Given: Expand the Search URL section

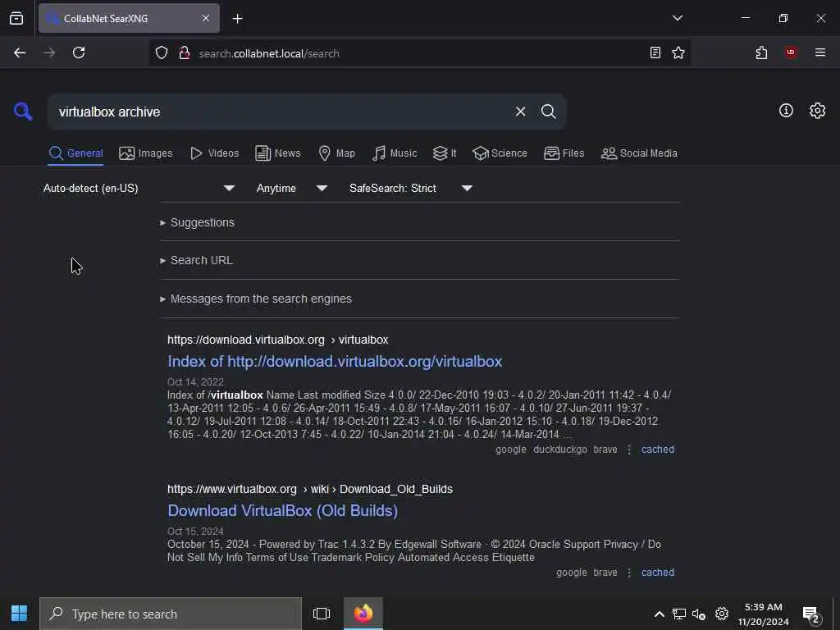Looking at the screenshot, I should click(196, 260).
